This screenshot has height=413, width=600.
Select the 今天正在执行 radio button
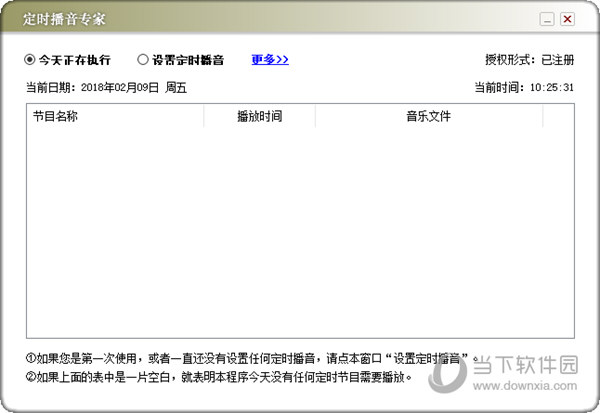click(31, 60)
